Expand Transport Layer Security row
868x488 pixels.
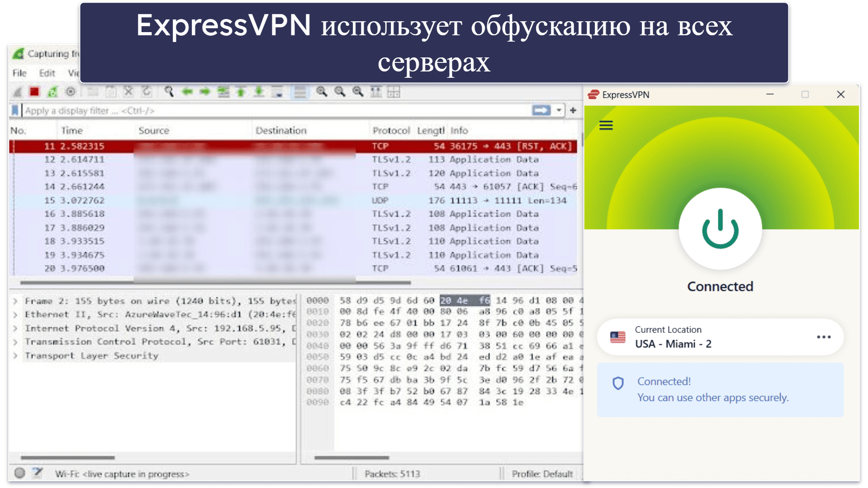point(15,356)
